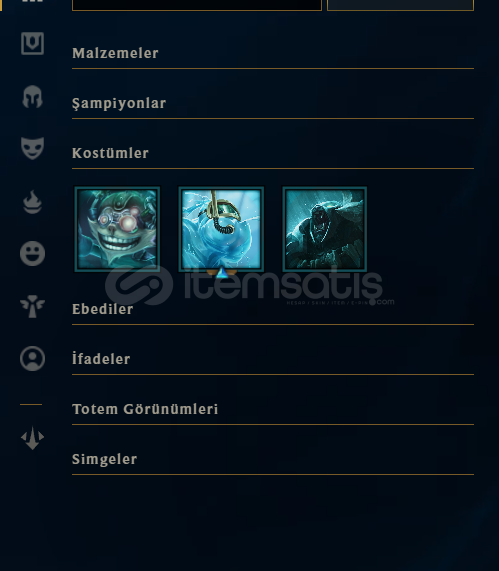Open the ward skins winged sidebar icon
Image resolution: width=499 pixels, height=571 pixels.
(x=32, y=306)
